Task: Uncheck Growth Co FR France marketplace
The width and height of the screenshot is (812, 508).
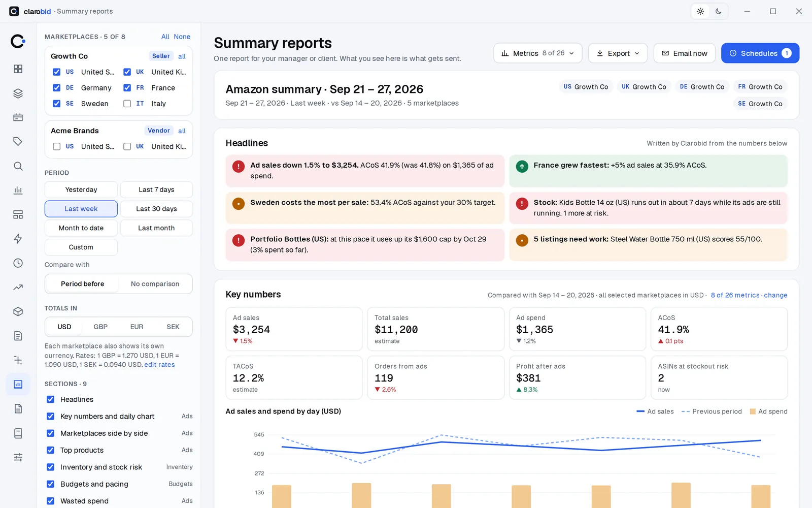Action: (127, 88)
